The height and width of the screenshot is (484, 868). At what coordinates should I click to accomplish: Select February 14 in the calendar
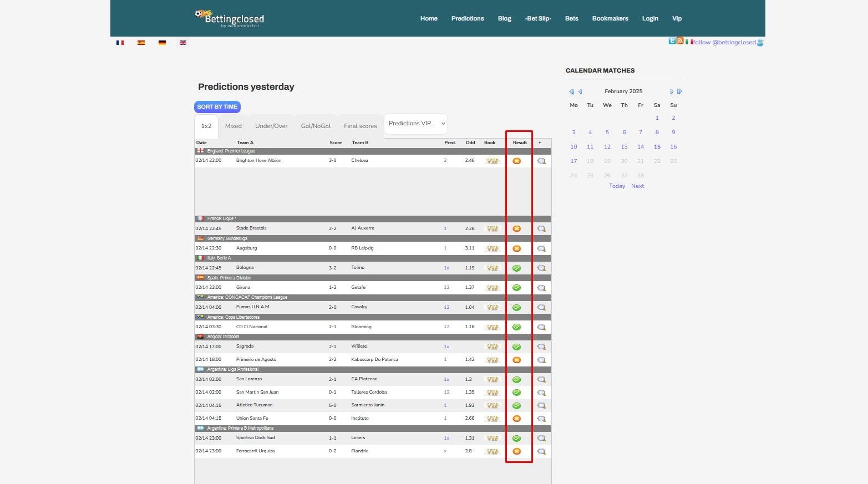pos(641,147)
